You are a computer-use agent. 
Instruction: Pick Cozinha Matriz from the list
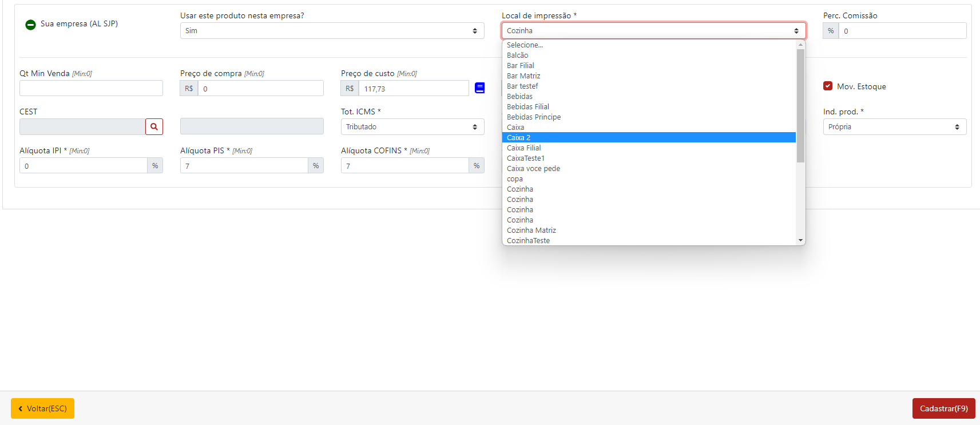click(531, 231)
